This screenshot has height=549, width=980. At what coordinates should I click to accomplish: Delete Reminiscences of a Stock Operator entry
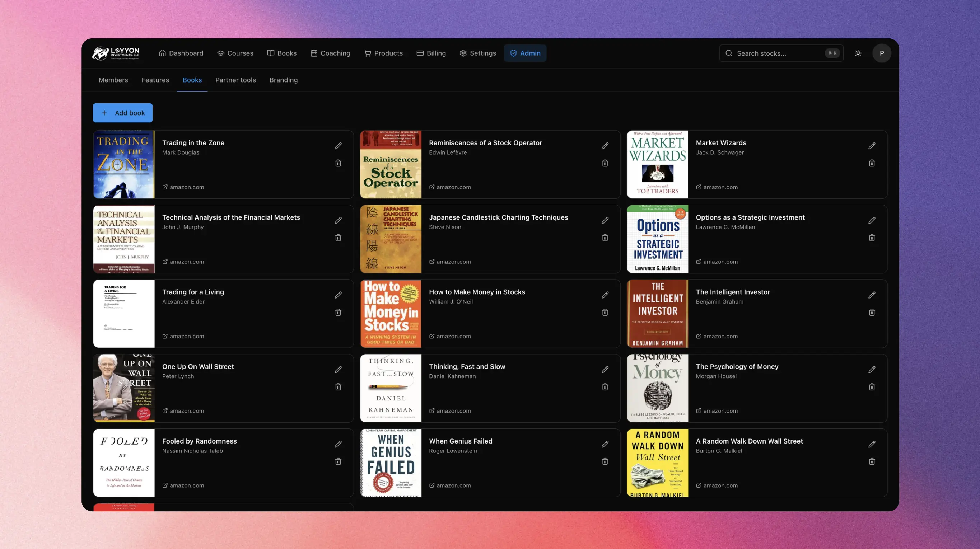[605, 163]
